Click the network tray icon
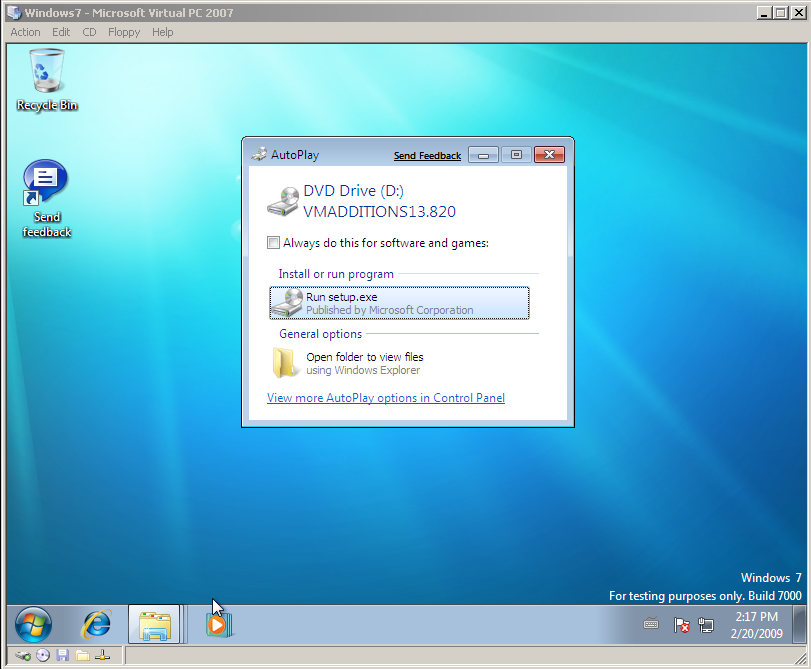Viewport: 811px width, 669px height. point(706,625)
